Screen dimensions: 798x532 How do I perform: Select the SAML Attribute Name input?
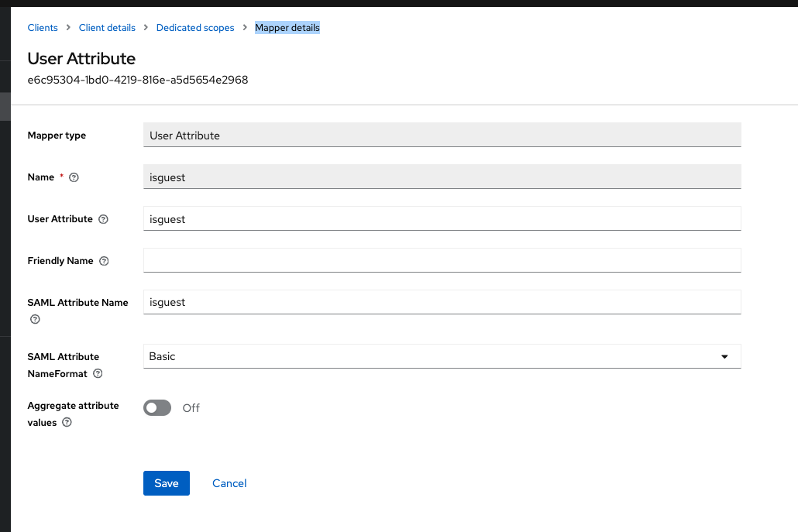click(x=442, y=302)
